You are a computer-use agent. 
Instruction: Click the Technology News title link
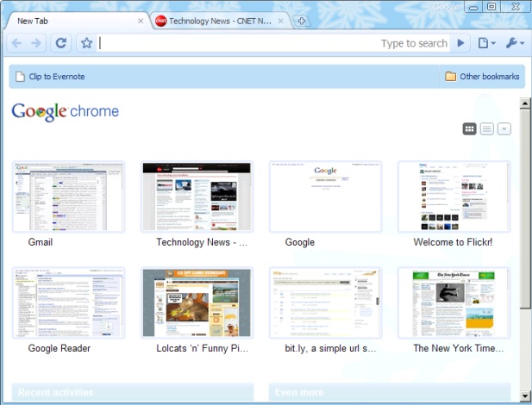tap(202, 242)
